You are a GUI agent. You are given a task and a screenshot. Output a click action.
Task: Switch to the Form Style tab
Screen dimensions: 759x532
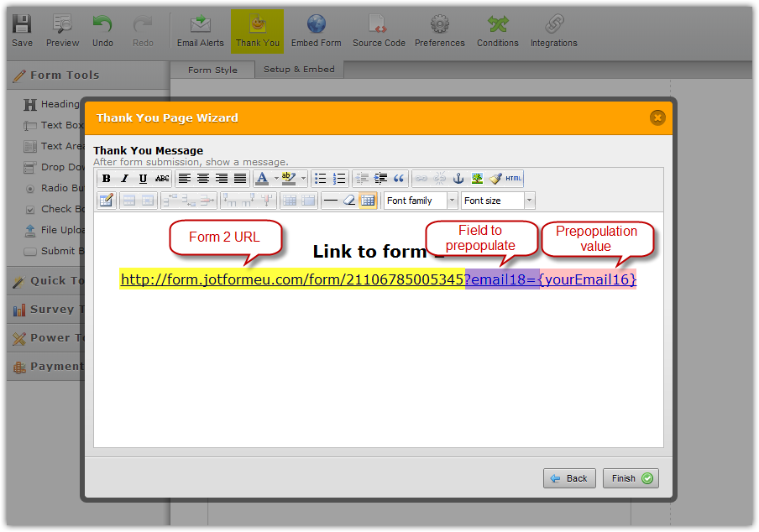click(212, 70)
